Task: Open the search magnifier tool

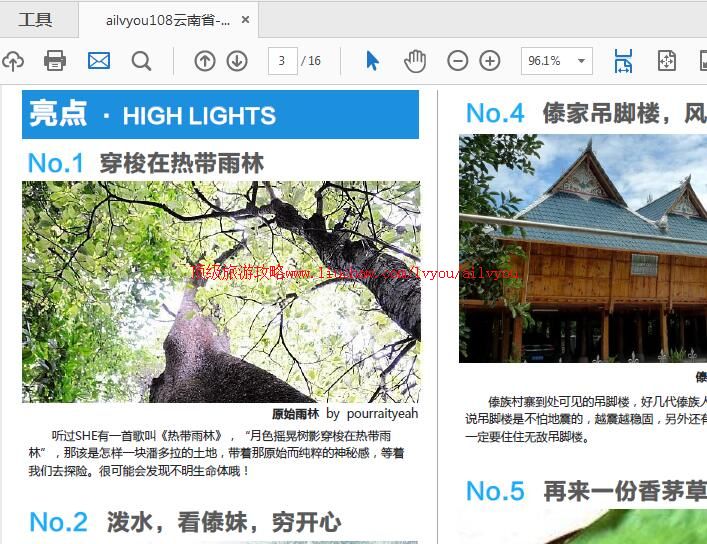Action: (142, 61)
